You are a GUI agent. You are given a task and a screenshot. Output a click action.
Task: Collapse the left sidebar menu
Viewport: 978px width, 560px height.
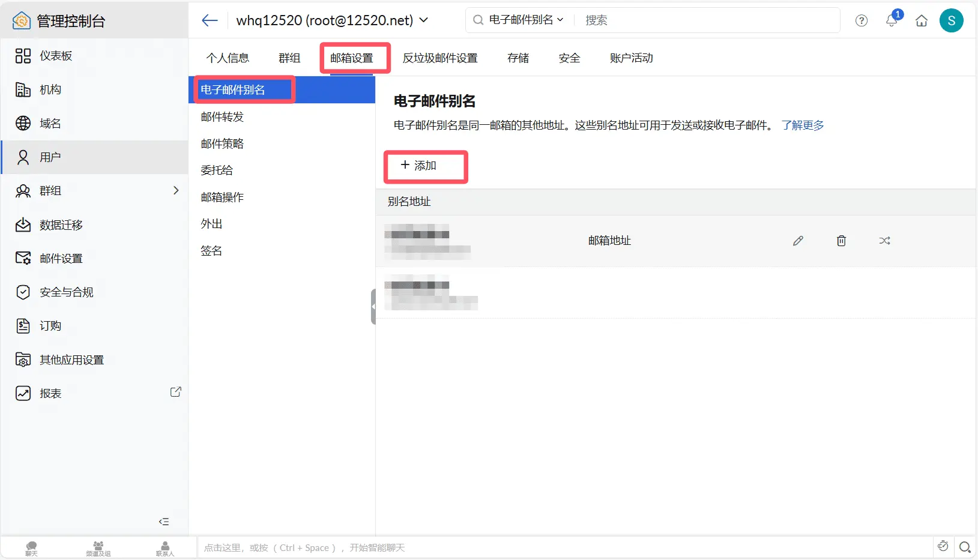[164, 522]
